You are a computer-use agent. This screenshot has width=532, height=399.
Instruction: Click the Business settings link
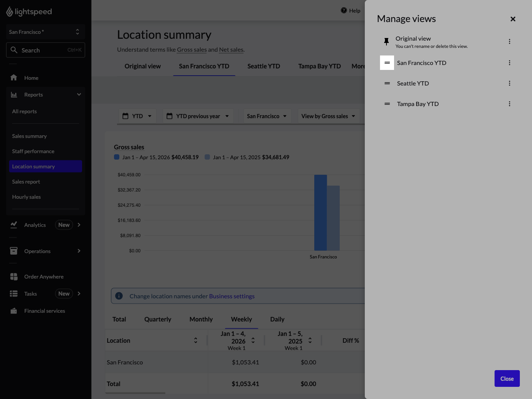tap(232, 296)
